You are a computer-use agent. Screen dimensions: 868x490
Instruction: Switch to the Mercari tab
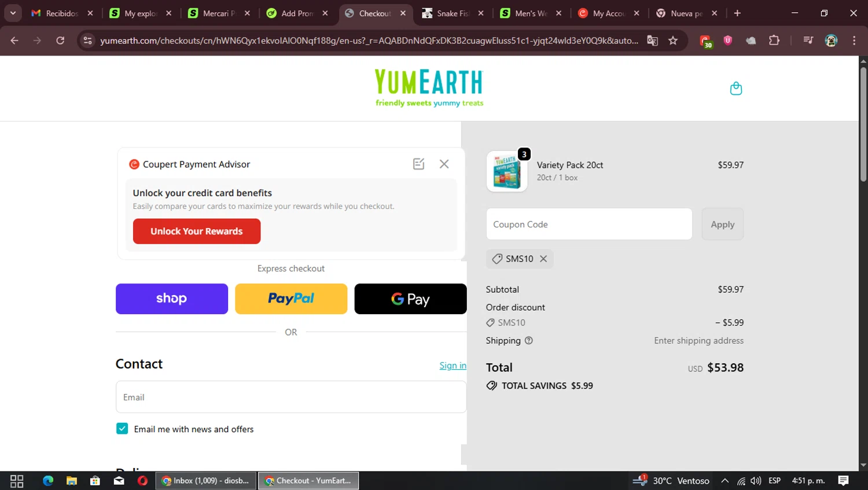[x=219, y=13]
